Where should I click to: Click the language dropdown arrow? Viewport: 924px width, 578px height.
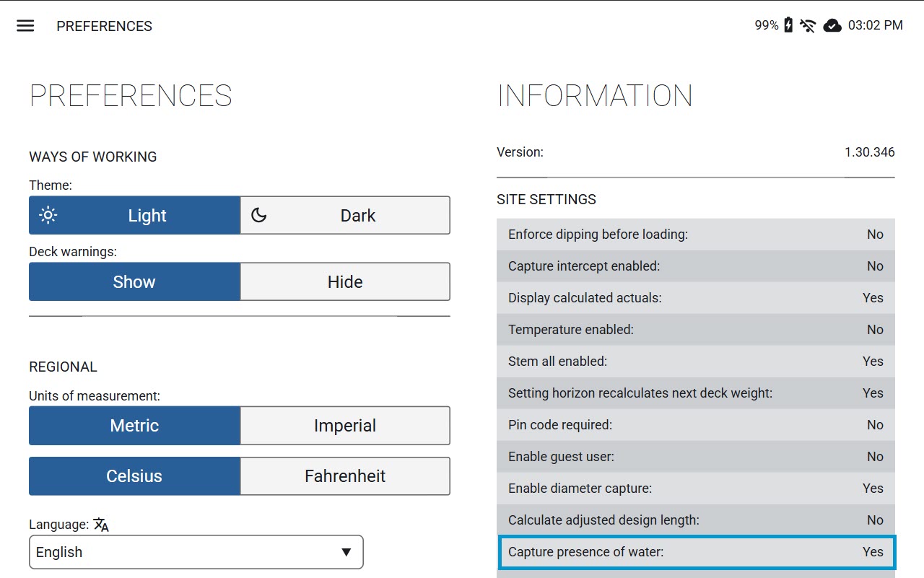pyautogui.click(x=346, y=552)
